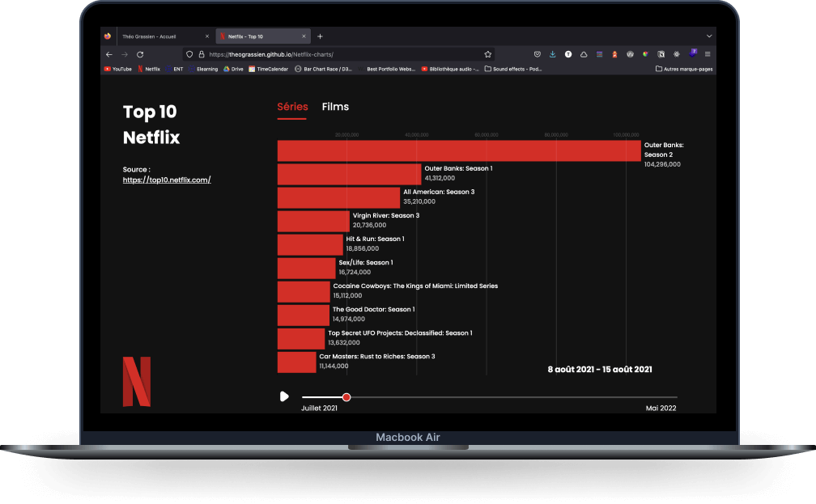Click the 'Top Secret UFO Projects' label
This screenshot has width=816, height=504.
(x=400, y=332)
